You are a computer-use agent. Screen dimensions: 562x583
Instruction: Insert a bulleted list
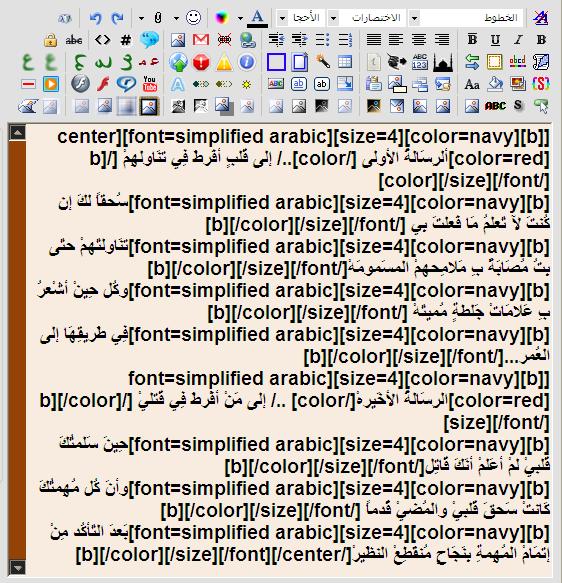[322, 40]
